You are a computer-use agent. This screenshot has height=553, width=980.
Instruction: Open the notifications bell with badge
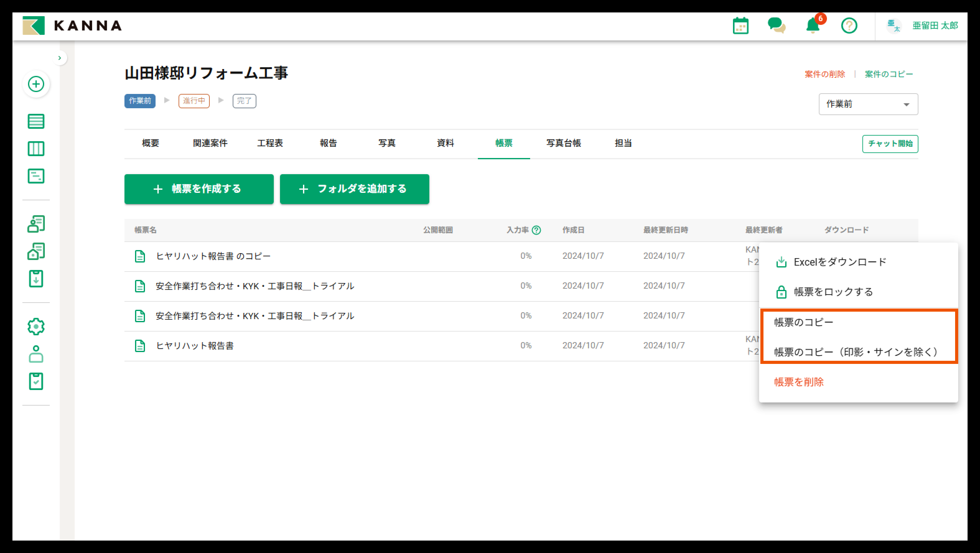[x=813, y=26]
